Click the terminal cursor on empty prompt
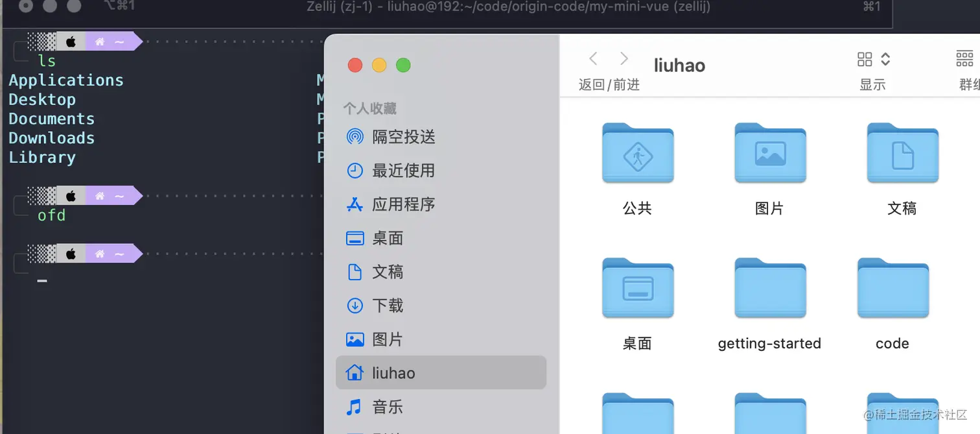The height and width of the screenshot is (434, 980). tap(42, 281)
